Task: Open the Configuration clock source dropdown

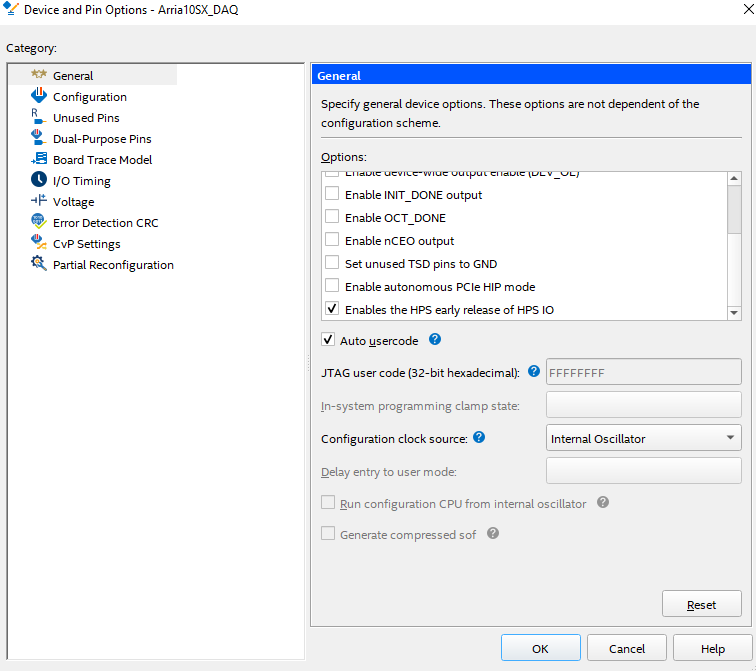Action: pos(644,438)
